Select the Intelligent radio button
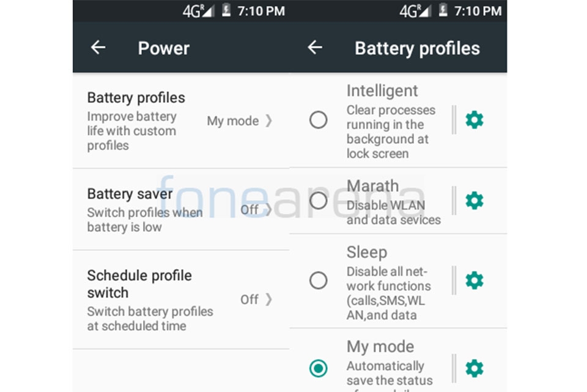This screenshot has width=587, height=392. pyautogui.click(x=318, y=120)
